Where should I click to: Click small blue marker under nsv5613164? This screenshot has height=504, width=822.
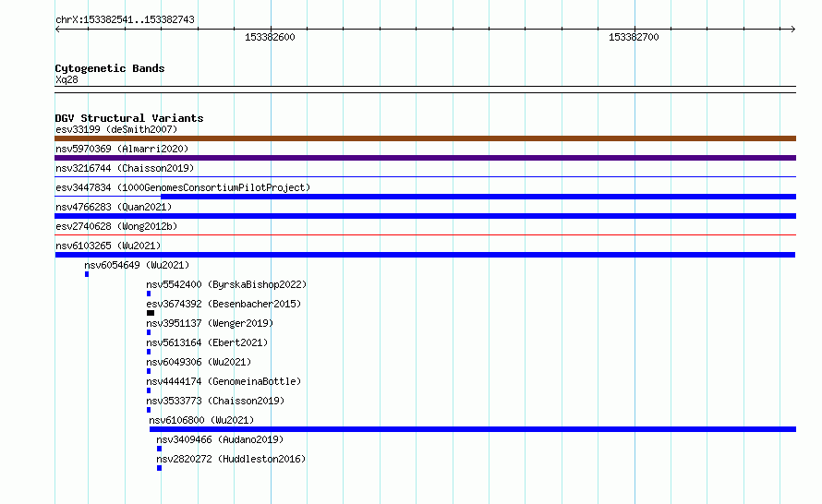click(149, 352)
